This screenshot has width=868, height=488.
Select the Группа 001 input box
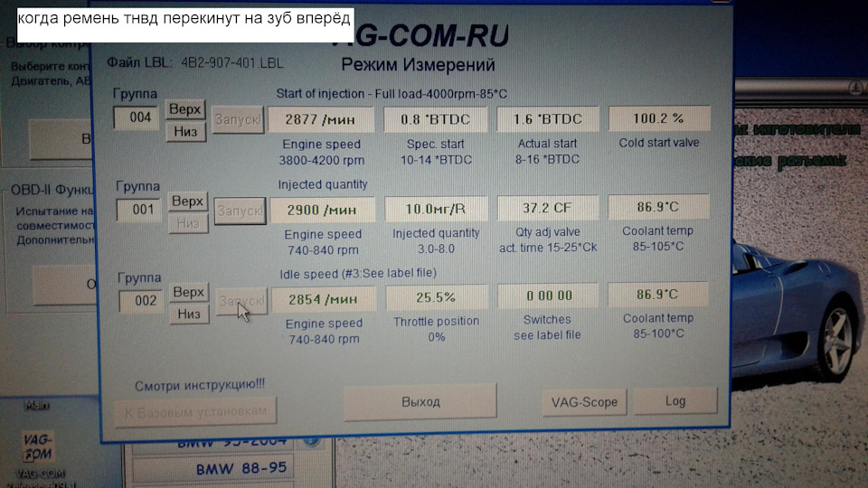pyautogui.click(x=140, y=210)
